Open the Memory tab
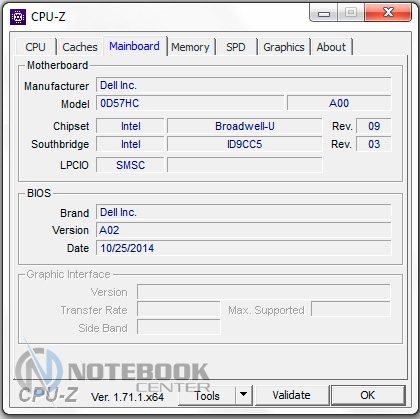Image resolution: width=420 pixels, height=419 pixels. click(190, 47)
